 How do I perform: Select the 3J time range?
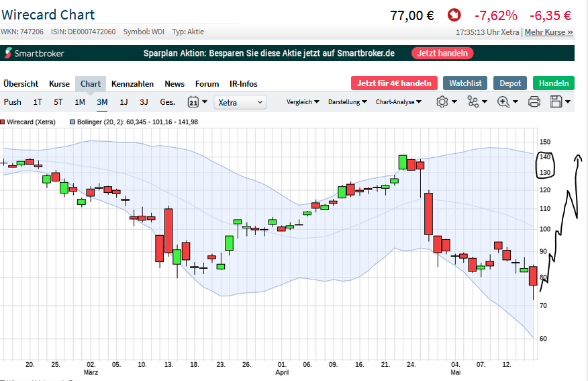144,102
